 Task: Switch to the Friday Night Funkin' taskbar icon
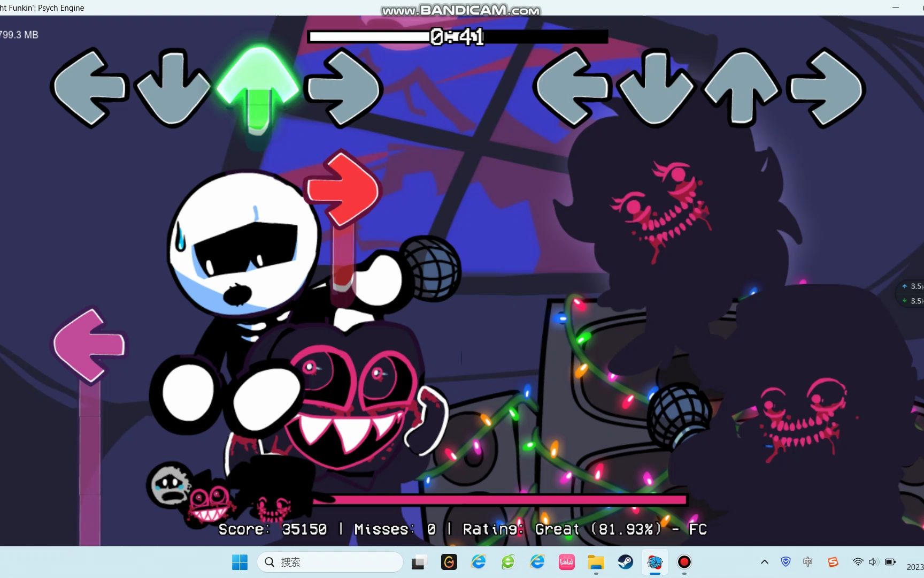[654, 562]
